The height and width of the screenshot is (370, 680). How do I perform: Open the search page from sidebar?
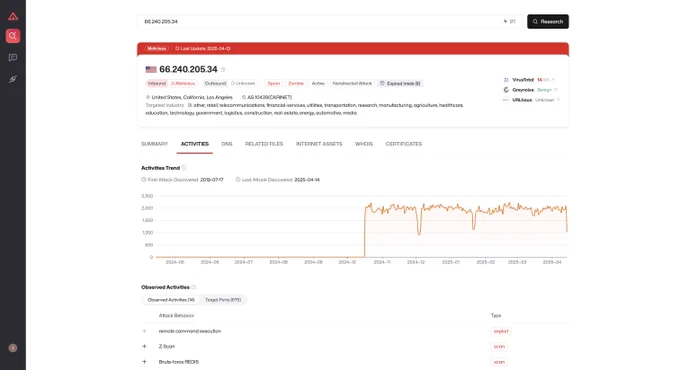point(13,36)
